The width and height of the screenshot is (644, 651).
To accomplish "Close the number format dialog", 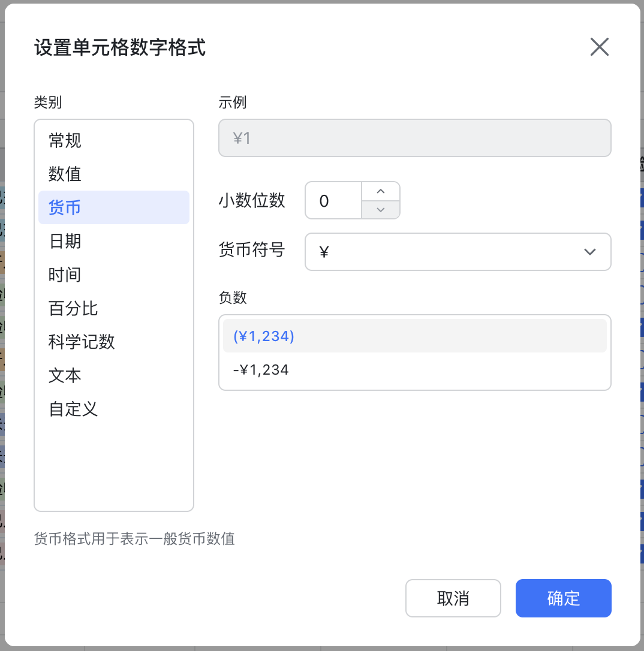I will pyautogui.click(x=599, y=47).
